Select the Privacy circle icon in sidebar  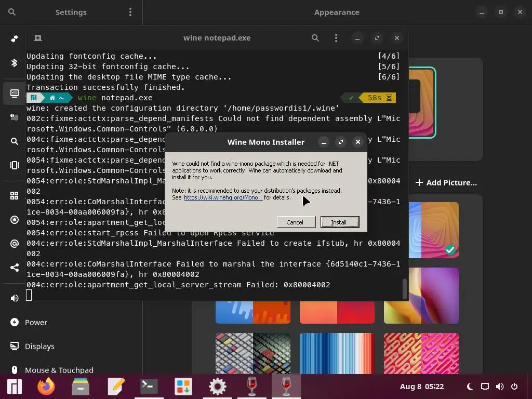(x=14, y=220)
